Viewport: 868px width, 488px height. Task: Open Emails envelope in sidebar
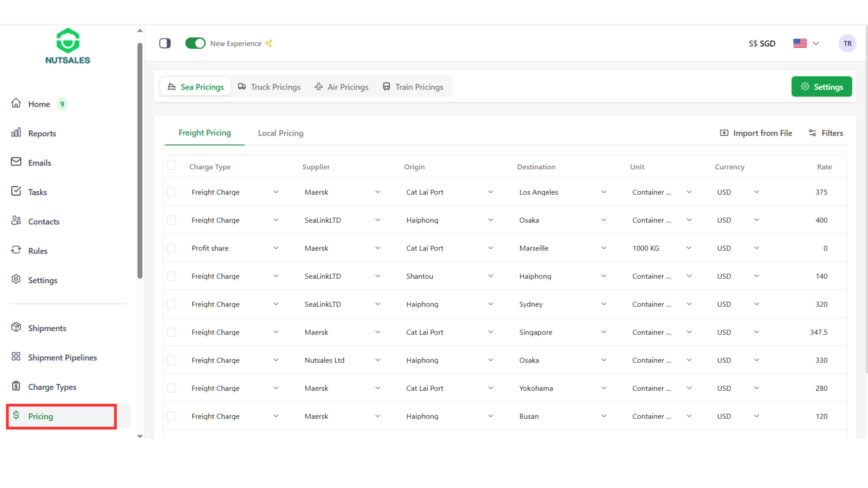click(x=16, y=162)
